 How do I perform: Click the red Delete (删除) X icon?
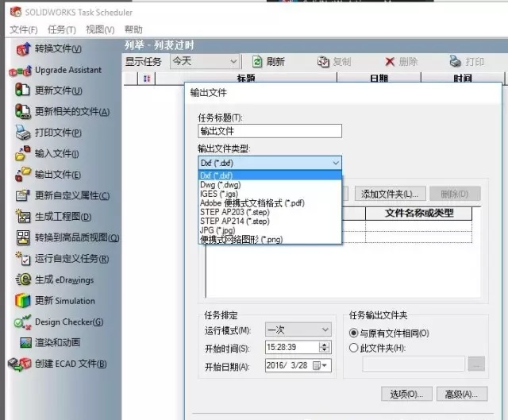pos(390,62)
